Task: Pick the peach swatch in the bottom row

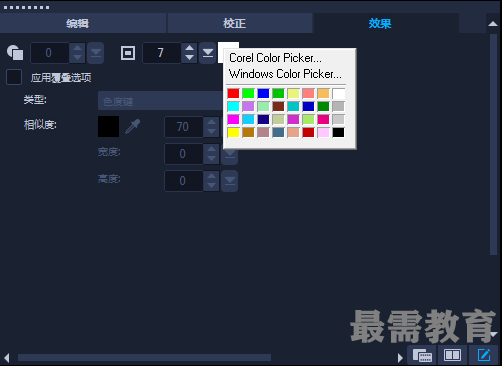Action: tap(293, 132)
